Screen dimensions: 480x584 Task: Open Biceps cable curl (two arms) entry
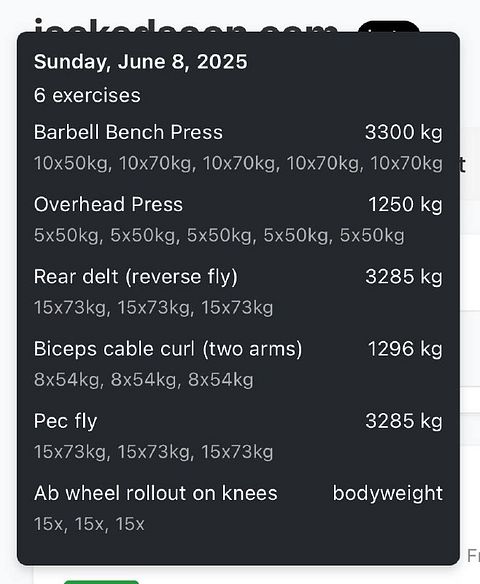tap(168, 349)
